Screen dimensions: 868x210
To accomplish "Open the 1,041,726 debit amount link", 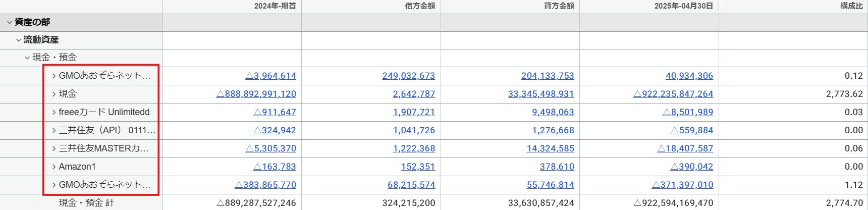I will tap(414, 130).
